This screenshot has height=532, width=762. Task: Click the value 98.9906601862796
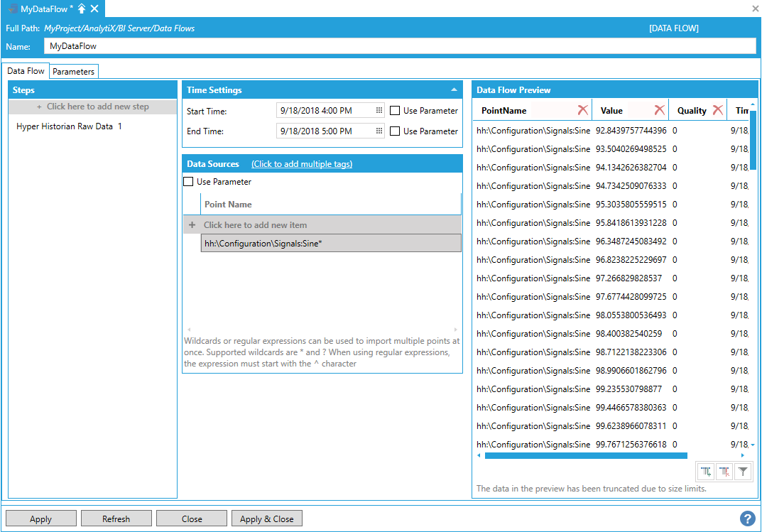(631, 370)
